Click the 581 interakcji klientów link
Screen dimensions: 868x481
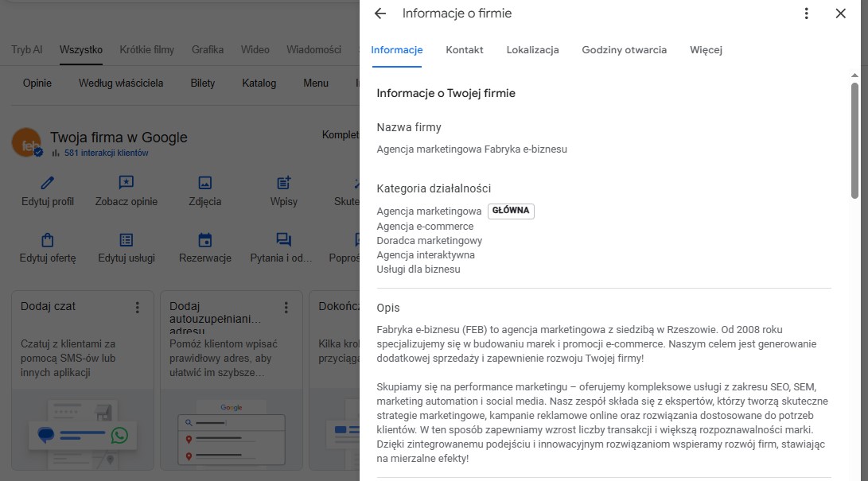coord(106,153)
